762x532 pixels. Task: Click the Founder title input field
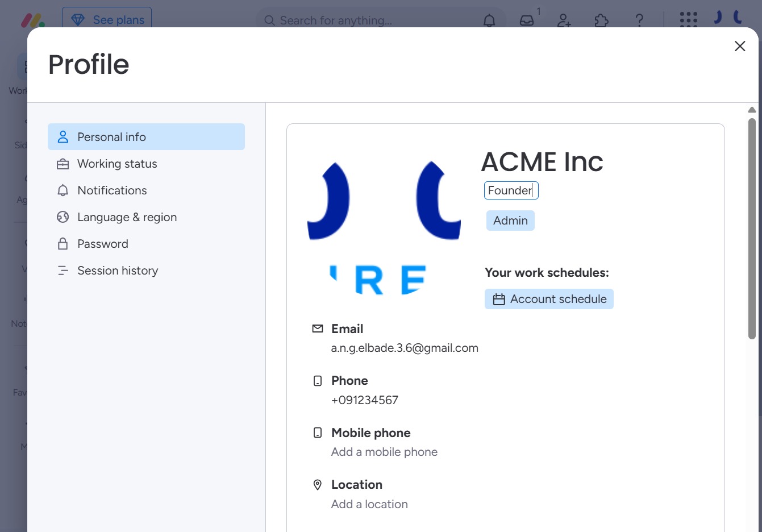tap(511, 190)
